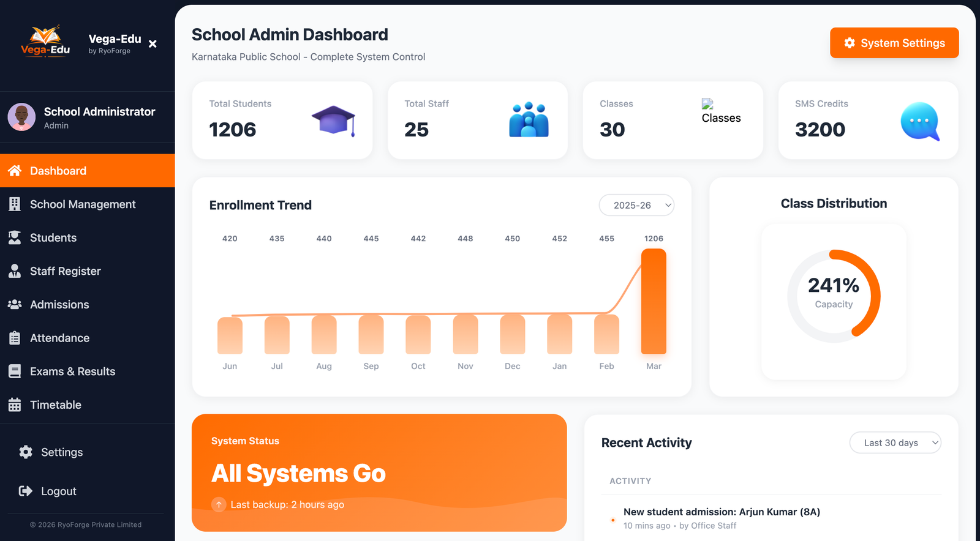Click the Attendance clipboard icon
The height and width of the screenshot is (541, 980).
coord(15,338)
